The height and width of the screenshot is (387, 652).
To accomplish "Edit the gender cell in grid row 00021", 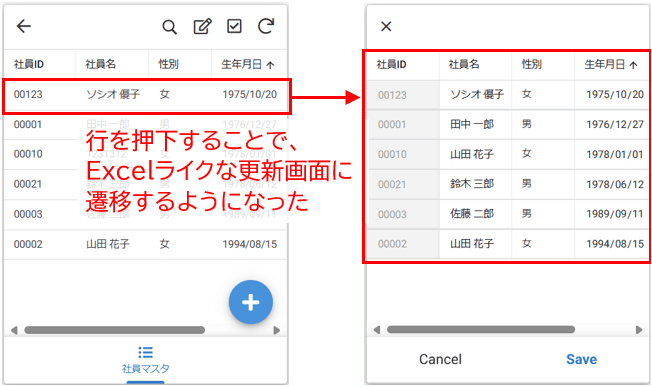I will point(543,184).
